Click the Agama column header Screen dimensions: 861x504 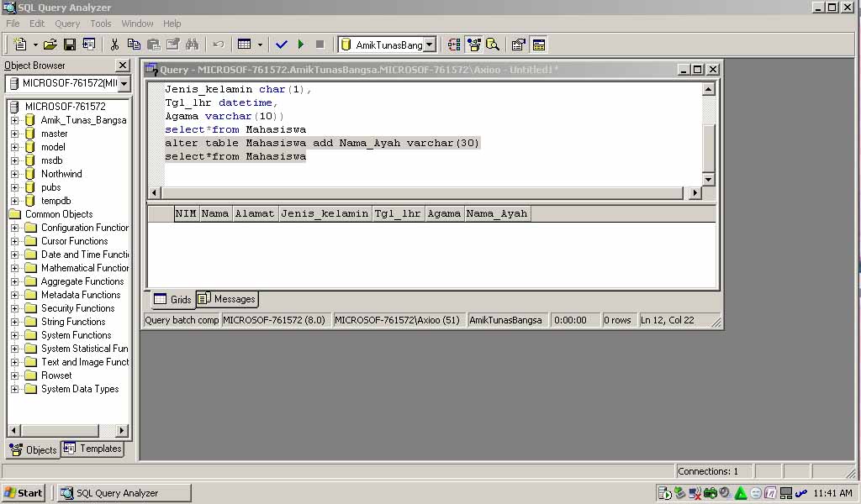(444, 214)
